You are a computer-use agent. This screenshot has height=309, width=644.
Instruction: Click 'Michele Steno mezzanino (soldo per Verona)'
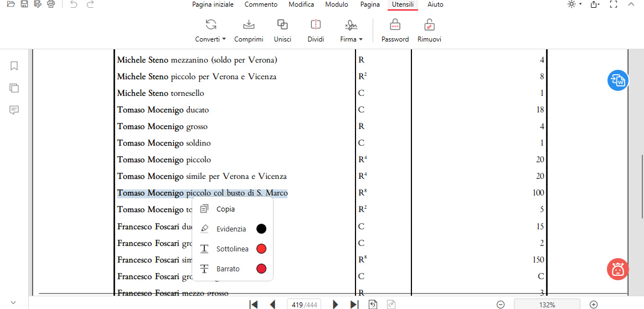(x=197, y=60)
